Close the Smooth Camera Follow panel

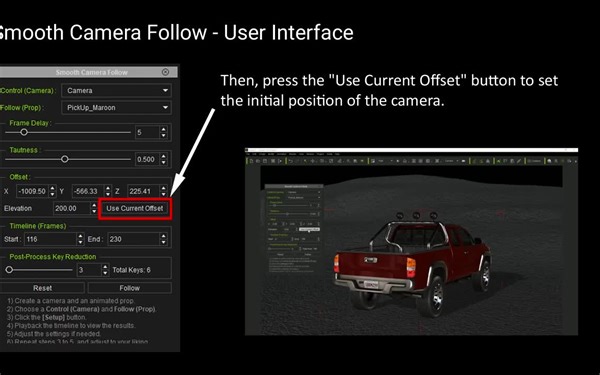(x=165, y=72)
